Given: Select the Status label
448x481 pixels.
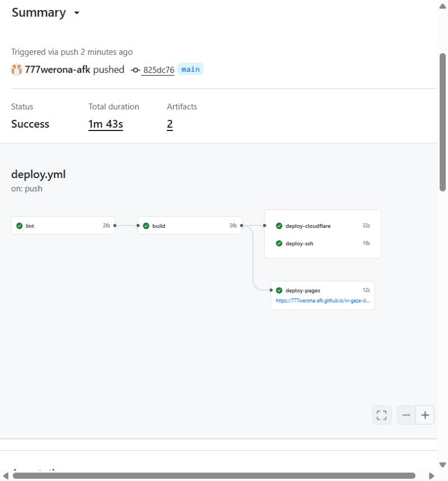Looking at the screenshot, I should coord(22,106).
